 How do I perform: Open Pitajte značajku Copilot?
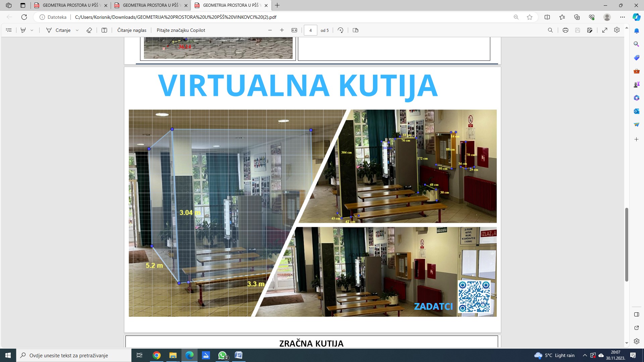click(181, 30)
